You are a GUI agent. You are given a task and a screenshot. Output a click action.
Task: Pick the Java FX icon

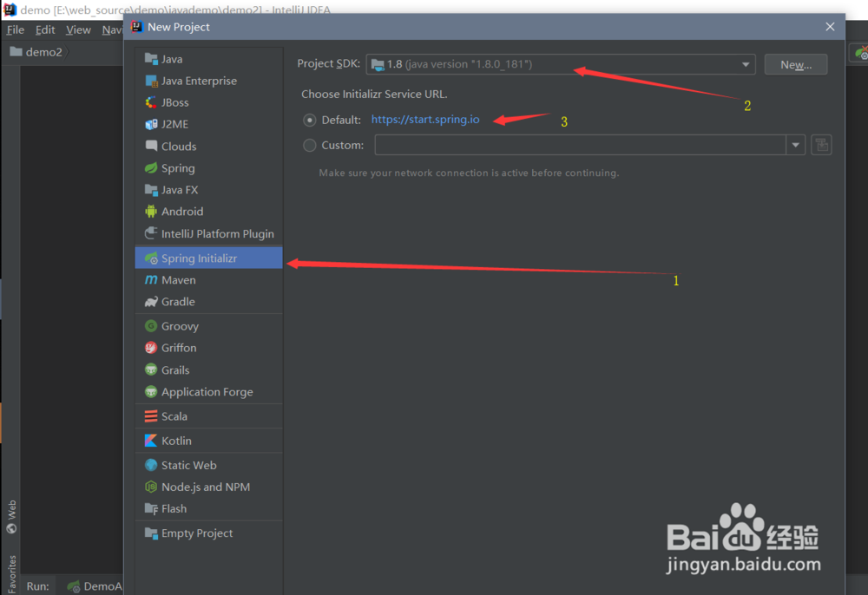click(x=150, y=190)
